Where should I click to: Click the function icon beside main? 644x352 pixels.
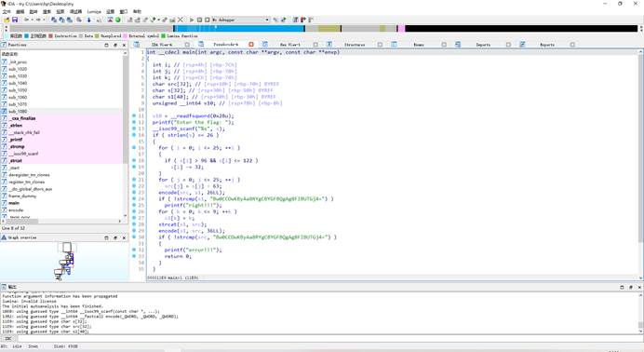point(4,203)
